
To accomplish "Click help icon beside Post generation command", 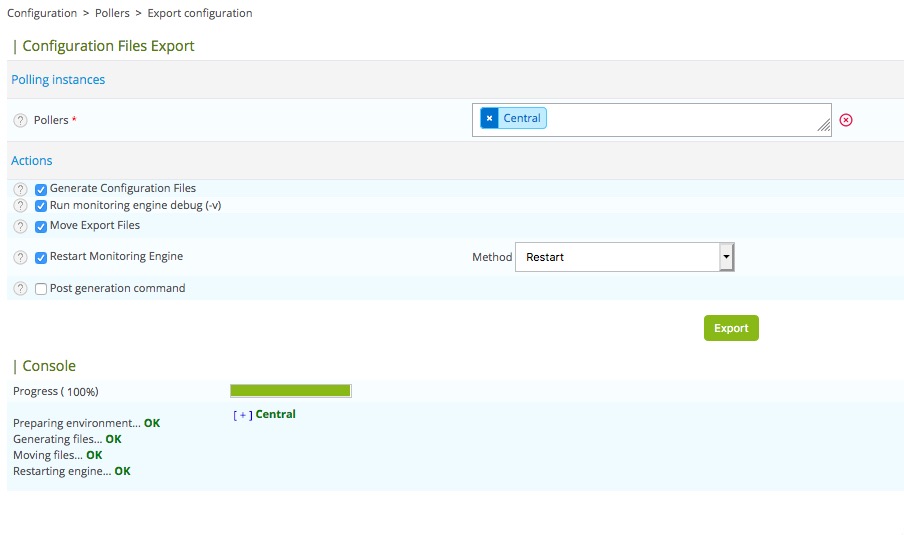I will point(20,289).
